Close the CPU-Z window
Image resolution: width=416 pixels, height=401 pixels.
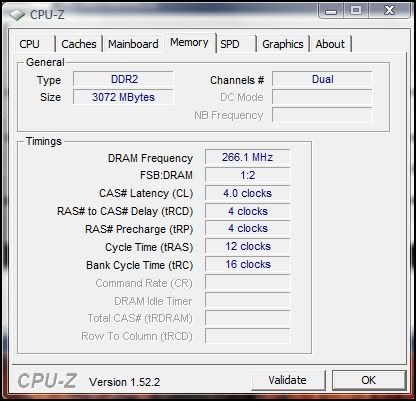pyautogui.click(x=389, y=11)
